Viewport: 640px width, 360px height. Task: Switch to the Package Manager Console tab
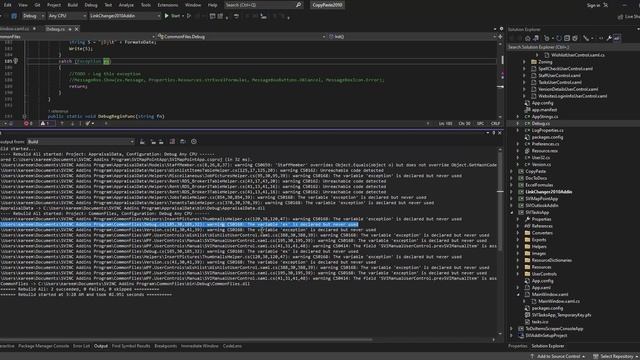click(x=44, y=346)
